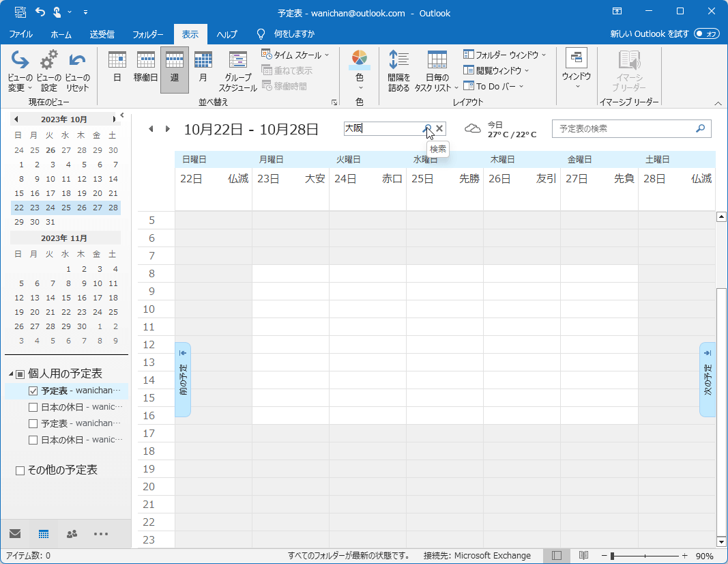Select November 15 in mini calendar
Viewport: 728px width, 564px height.
pyautogui.click(x=66, y=298)
